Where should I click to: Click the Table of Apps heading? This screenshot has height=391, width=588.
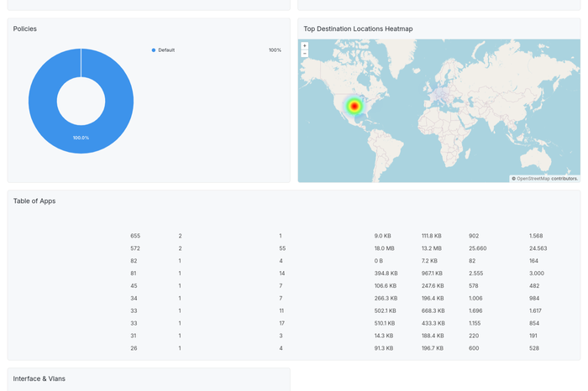(34, 201)
